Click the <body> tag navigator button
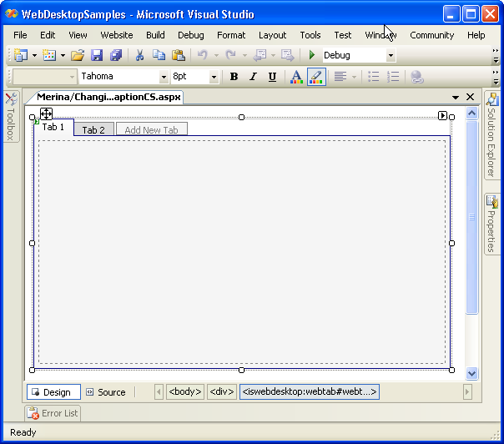 pos(185,391)
